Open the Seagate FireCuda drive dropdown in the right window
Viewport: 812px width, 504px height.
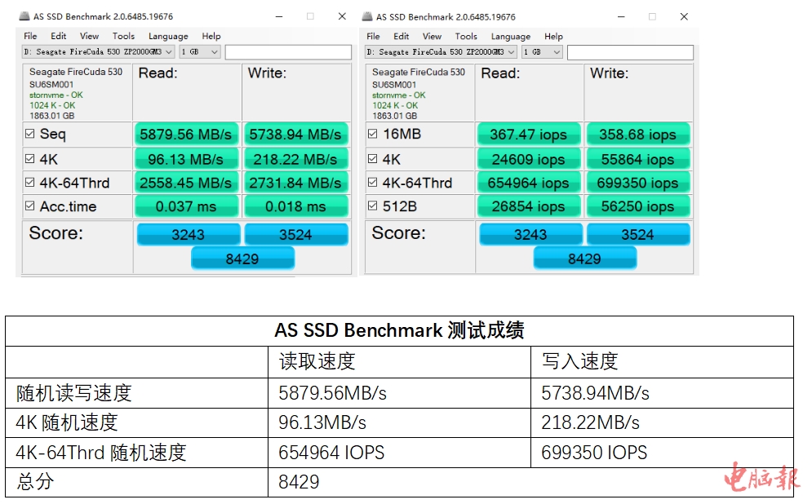[x=441, y=51]
